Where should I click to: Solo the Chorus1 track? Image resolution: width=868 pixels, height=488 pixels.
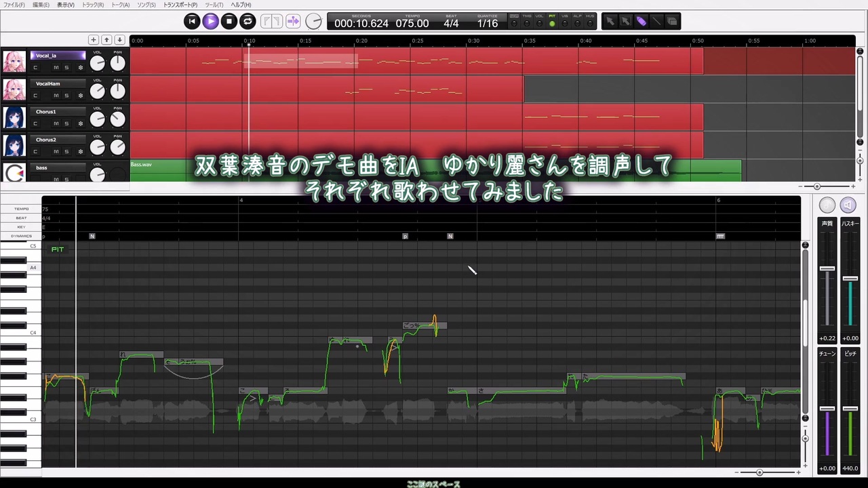(66, 123)
